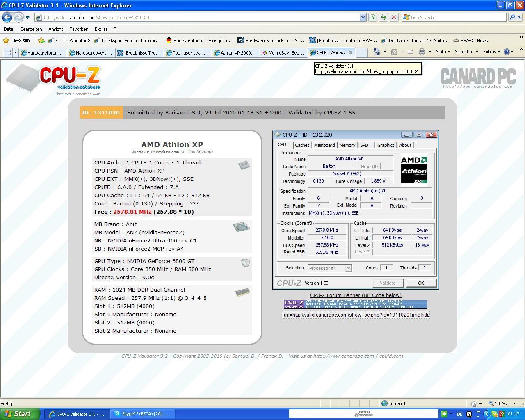This screenshot has height=420, width=525.
Task: Open Hardwareoverclock.com favorites bar link
Action: [x=271, y=41]
